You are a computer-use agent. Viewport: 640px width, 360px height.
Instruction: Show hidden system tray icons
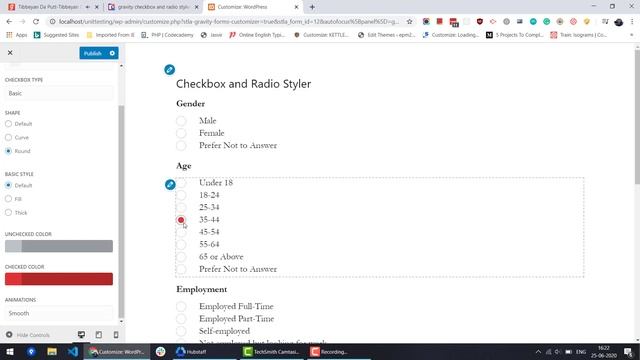[538, 352]
